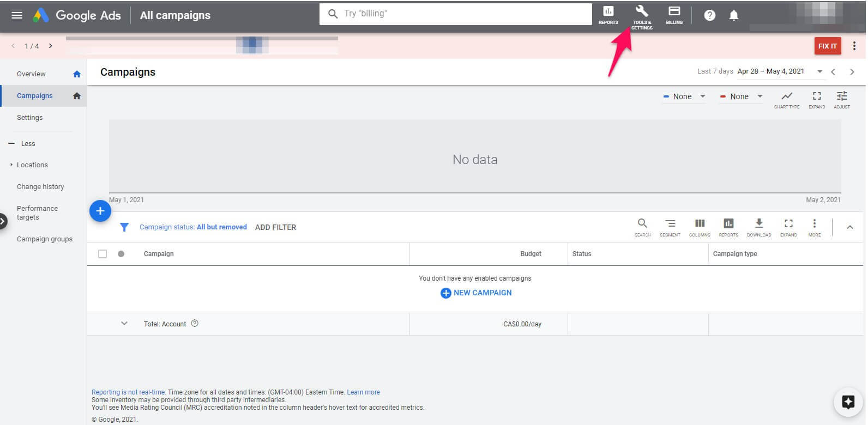Change Chart type

tap(787, 100)
